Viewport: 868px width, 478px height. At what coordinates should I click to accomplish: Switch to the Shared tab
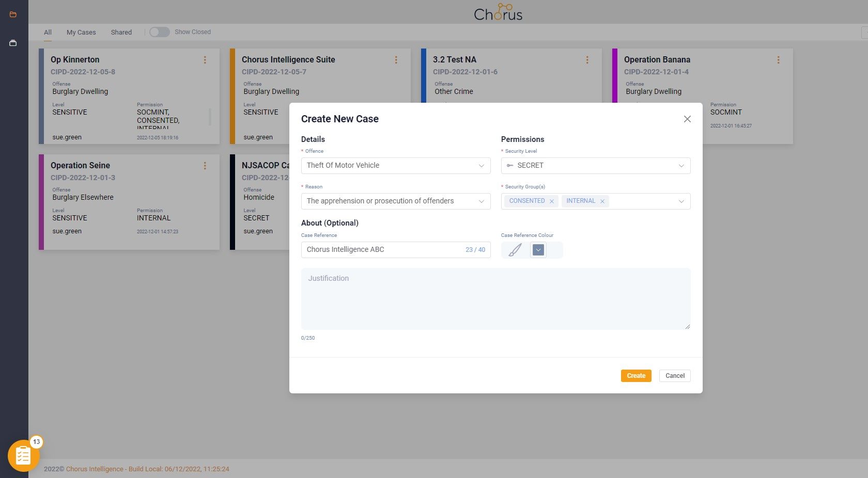[121, 32]
